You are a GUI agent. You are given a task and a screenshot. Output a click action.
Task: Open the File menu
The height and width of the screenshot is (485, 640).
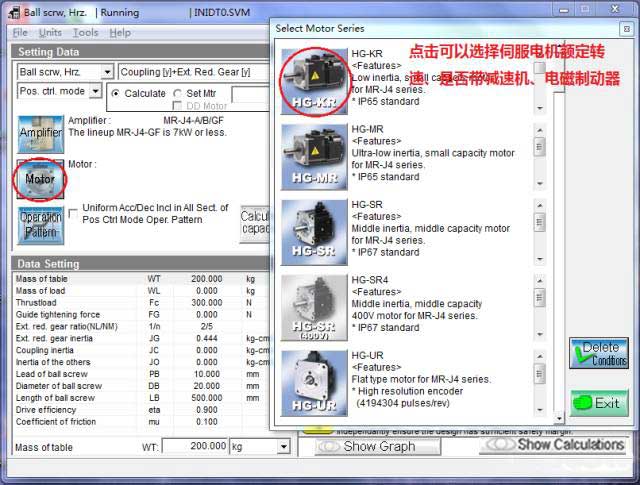(x=20, y=33)
